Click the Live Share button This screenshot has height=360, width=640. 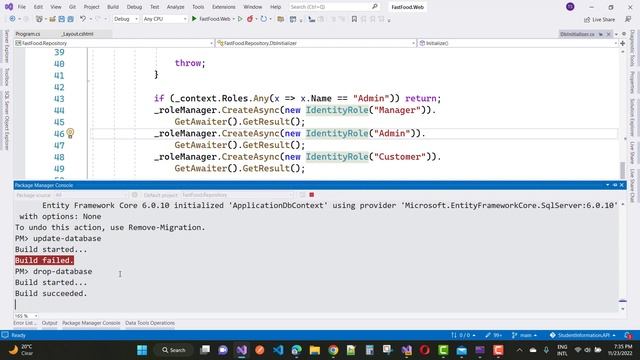(599, 20)
